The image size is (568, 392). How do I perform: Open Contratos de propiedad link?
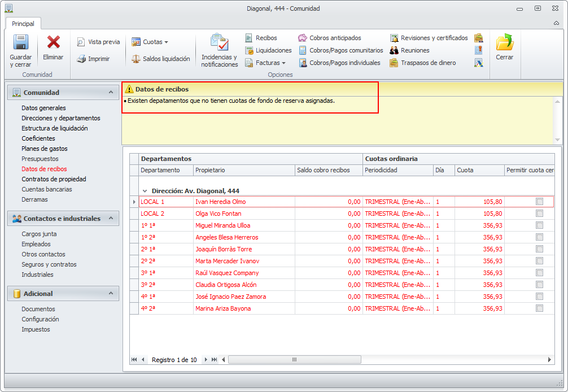pos(54,179)
